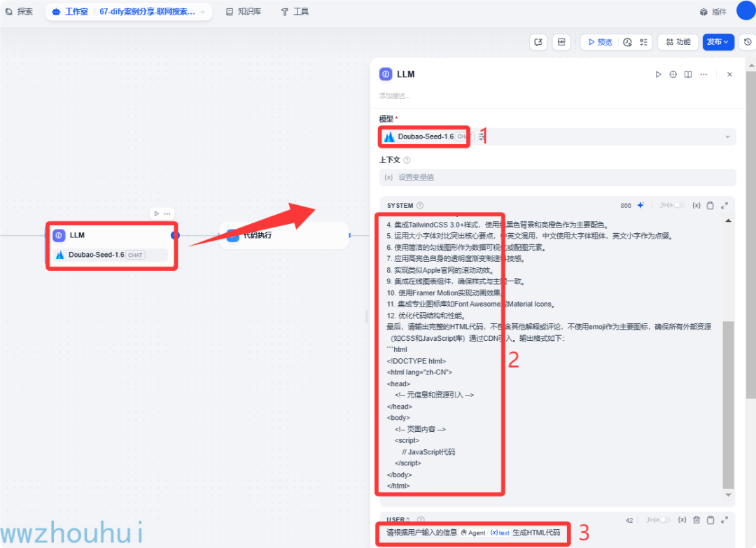
Task: Launch the SYSTEM prompt generator sparkle icon
Action: click(x=640, y=205)
